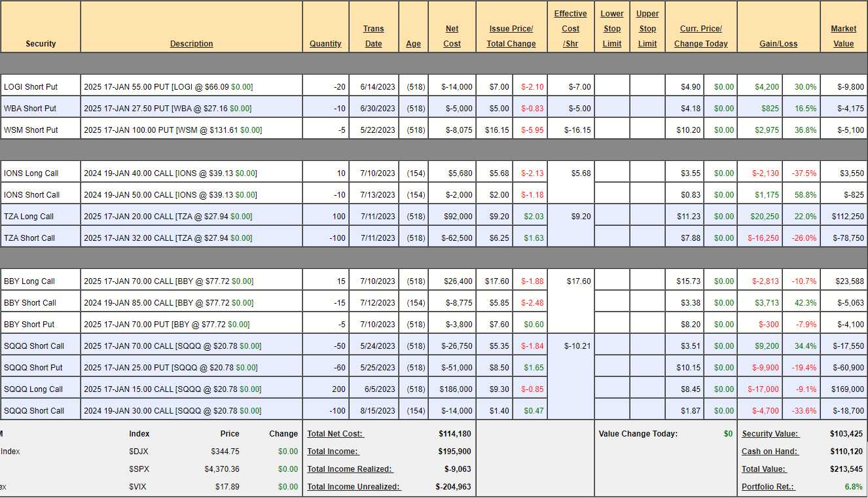The height and width of the screenshot is (498, 868).
Task: Click the Net Cost column header
Action: (x=452, y=36)
